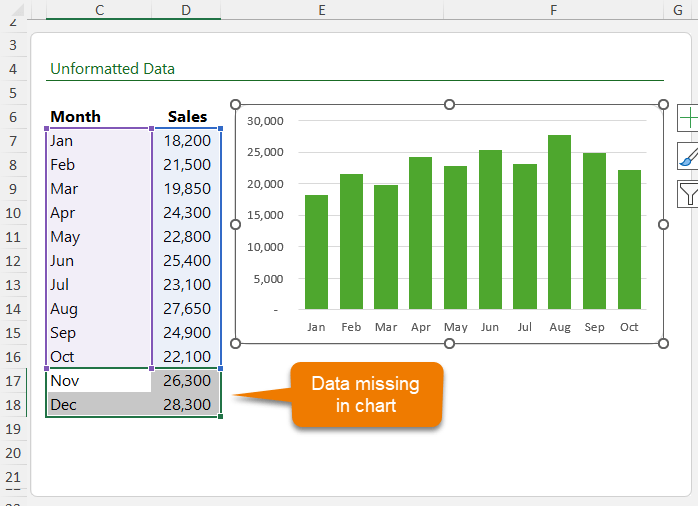This screenshot has height=506, width=698.
Task: Click the 28,300 sales cell
Action: 186,405
